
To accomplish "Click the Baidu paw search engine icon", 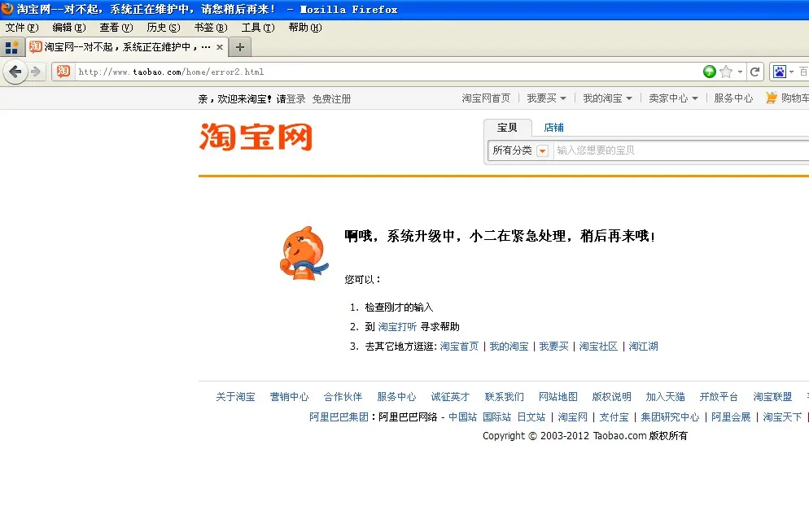I will coord(779,72).
